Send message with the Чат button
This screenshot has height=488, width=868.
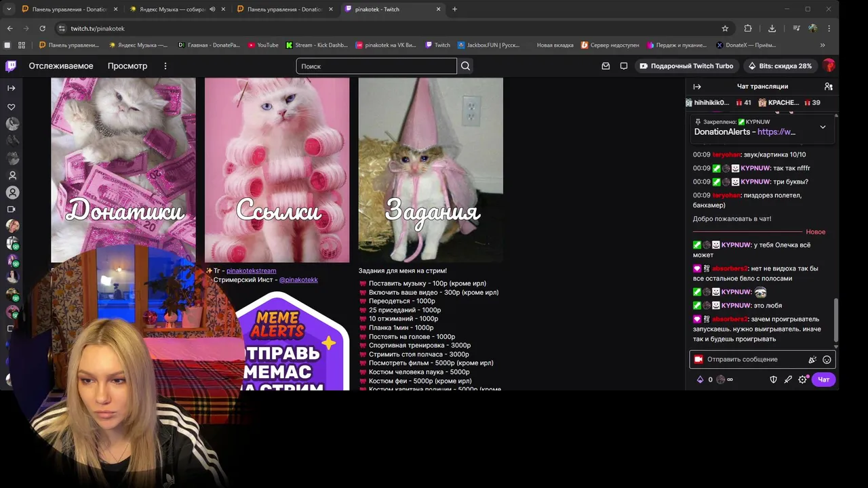tap(823, 380)
